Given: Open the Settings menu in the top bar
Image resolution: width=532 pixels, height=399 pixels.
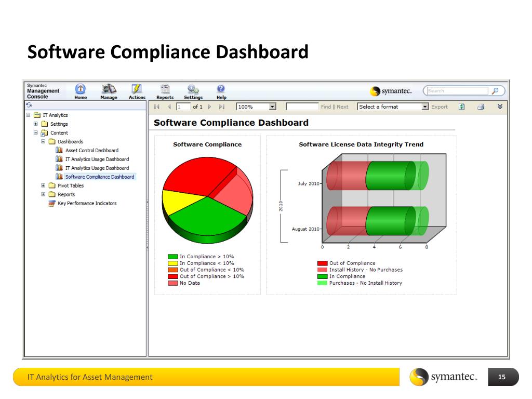Looking at the screenshot, I should [193, 91].
